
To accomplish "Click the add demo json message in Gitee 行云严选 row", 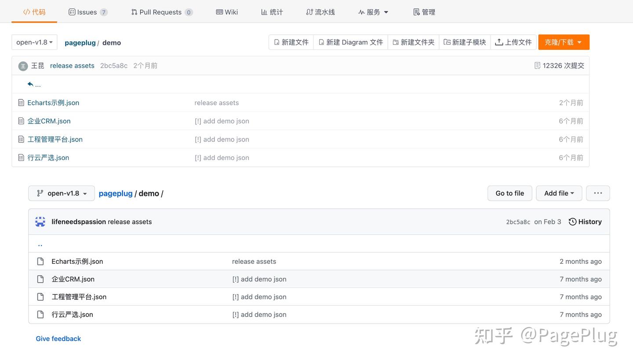I will [222, 157].
